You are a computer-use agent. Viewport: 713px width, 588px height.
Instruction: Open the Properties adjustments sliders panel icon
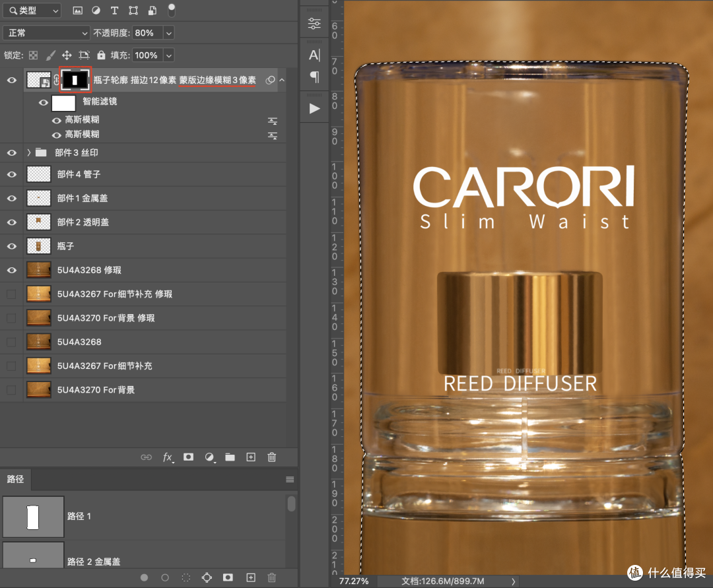coord(314,23)
